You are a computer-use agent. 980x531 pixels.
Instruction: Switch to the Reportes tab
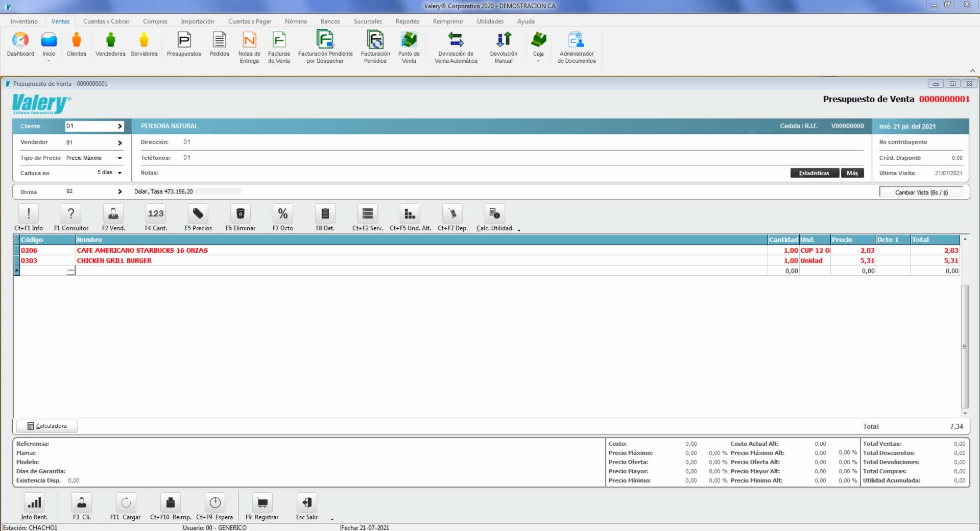click(x=407, y=21)
